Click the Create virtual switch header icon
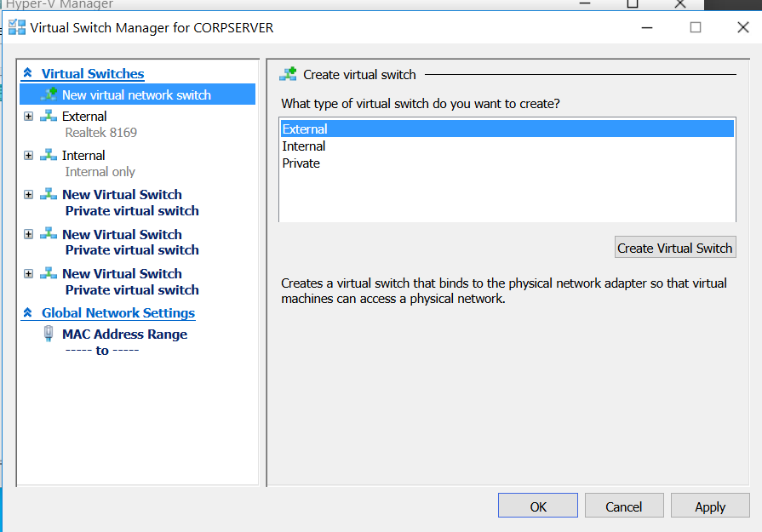Image resolution: width=762 pixels, height=532 pixels. [x=289, y=74]
